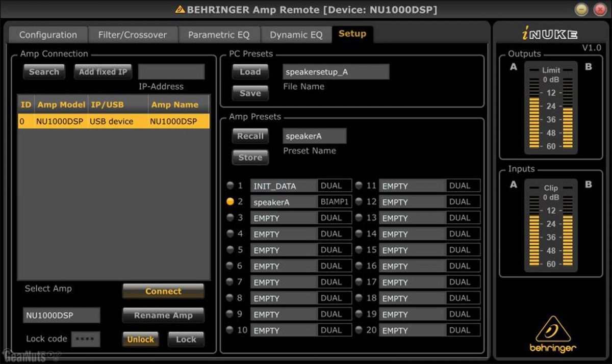Screen dimensions: 612x364
Task: Choose preset slot 20 radio button
Action: pos(359,330)
